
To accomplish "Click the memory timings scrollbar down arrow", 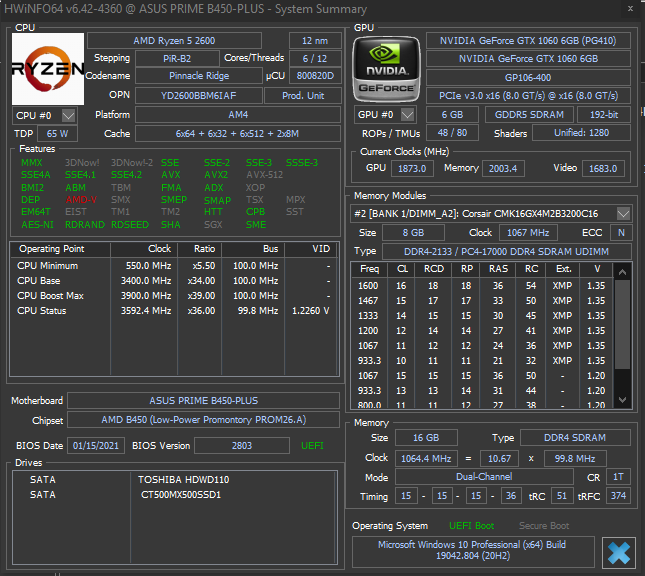I will [x=622, y=399].
